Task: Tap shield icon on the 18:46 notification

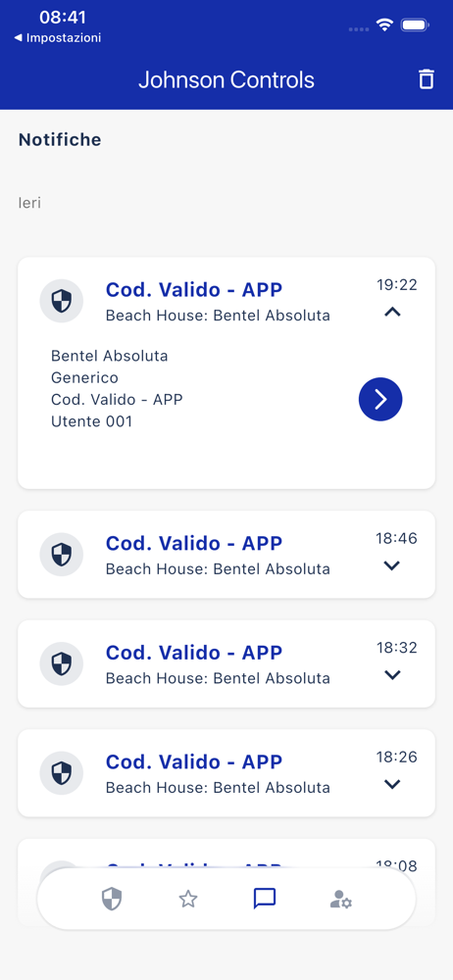Action: click(x=62, y=555)
